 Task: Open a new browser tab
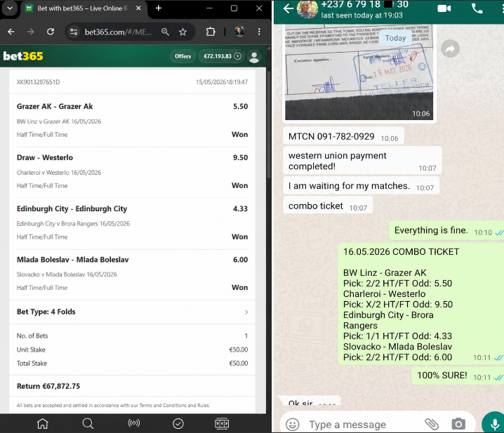159,8
